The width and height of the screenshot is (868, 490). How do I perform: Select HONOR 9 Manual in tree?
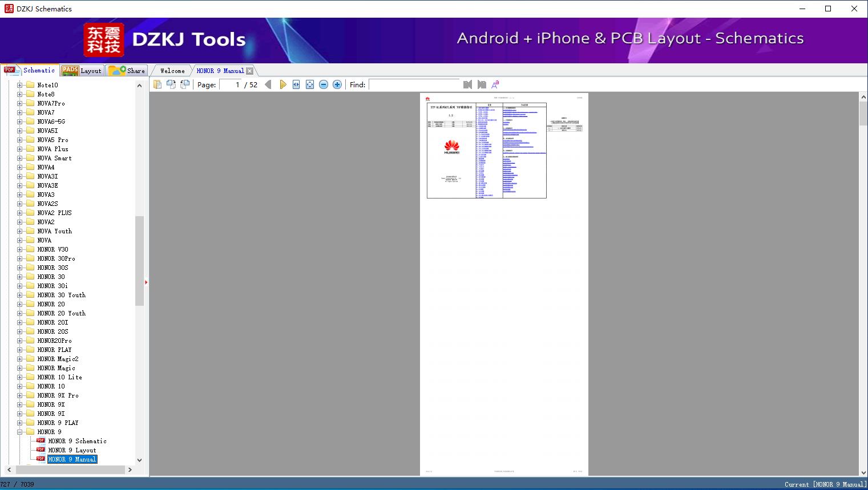click(x=72, y=459)
